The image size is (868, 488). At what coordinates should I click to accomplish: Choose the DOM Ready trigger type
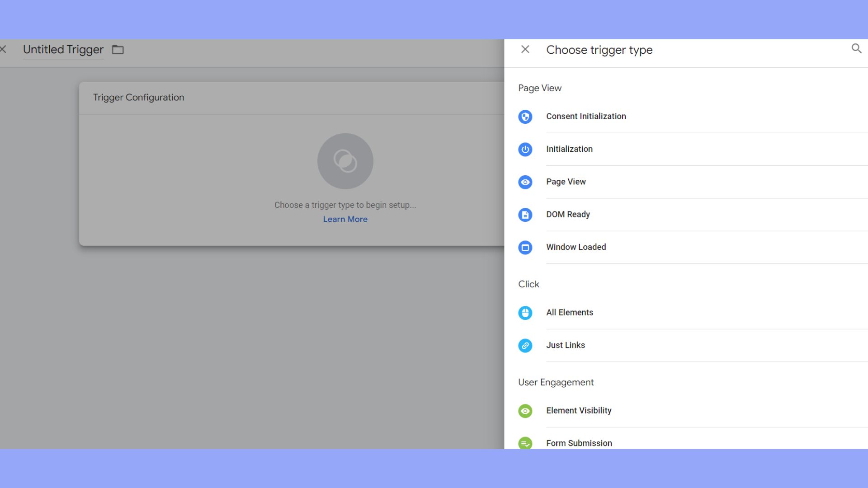pyautogui.click(x=568, y=215)
